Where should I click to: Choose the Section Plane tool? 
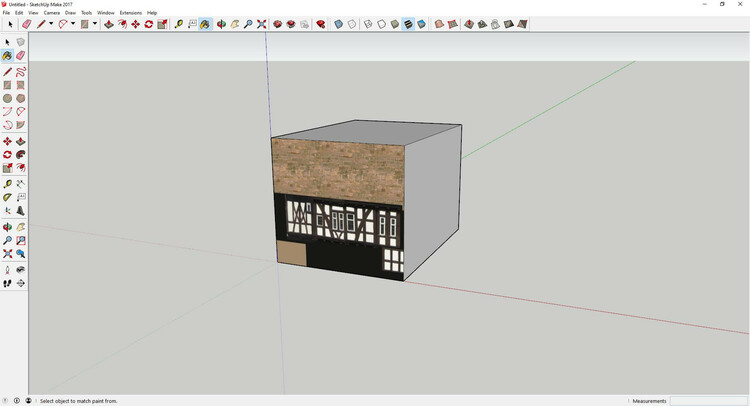click(x=21, y=284)
